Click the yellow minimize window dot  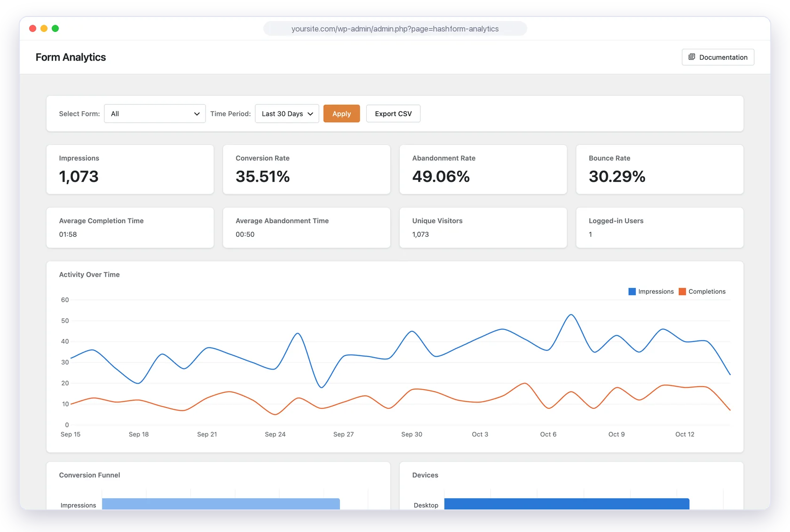(x=44, y=29)
